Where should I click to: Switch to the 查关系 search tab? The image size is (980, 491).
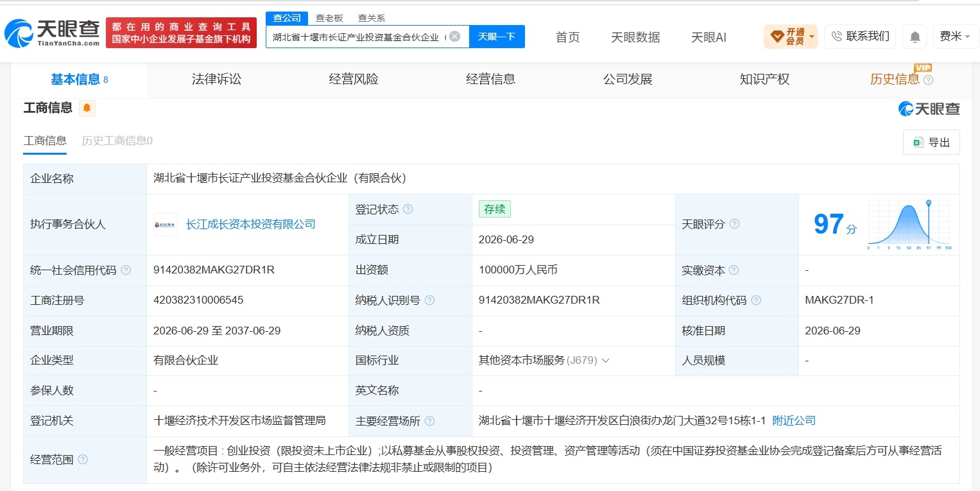[372, 18]
